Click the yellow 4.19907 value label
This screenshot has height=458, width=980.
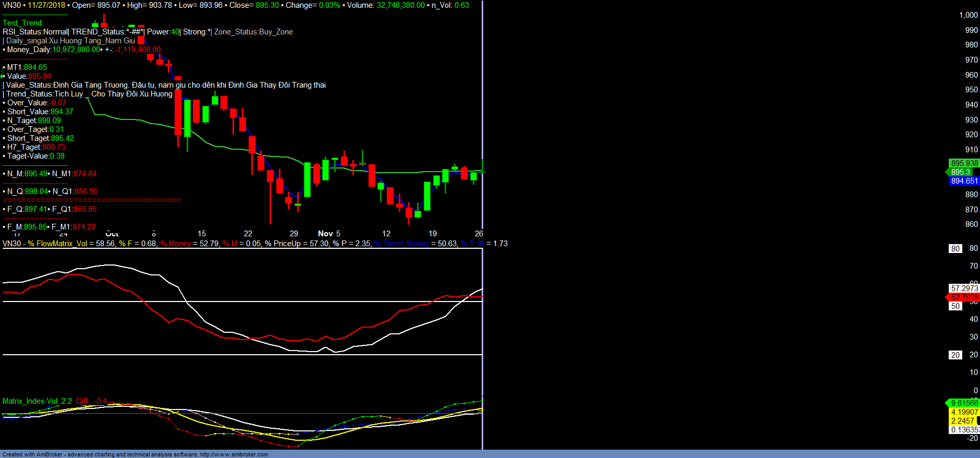coord(964,412)
